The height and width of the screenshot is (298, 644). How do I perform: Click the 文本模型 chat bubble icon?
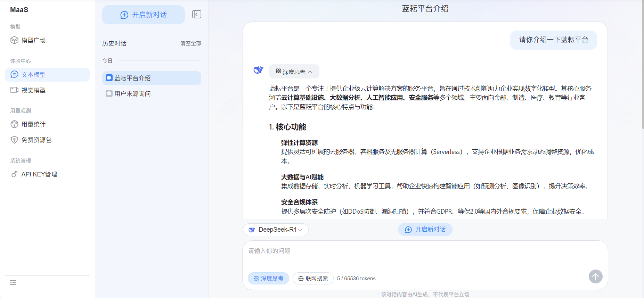tap(14, 74)
